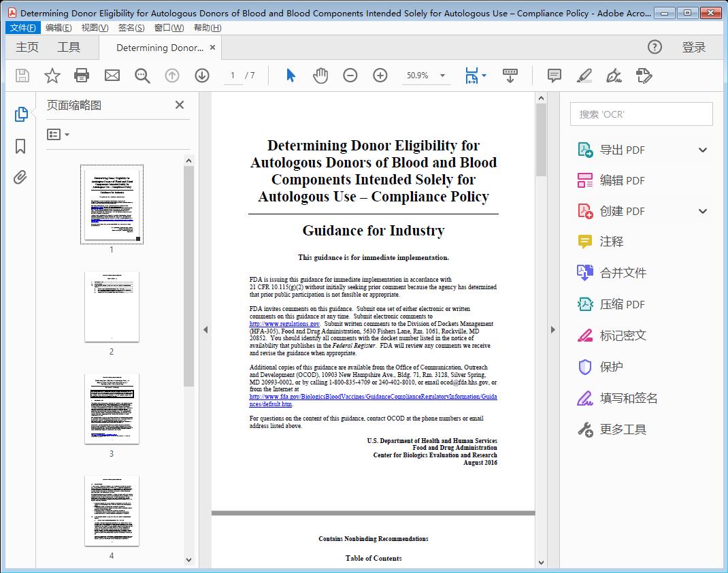Select the page 2 thumbnail
This screenshot has height=573, width=728.
tap(112, 307)
